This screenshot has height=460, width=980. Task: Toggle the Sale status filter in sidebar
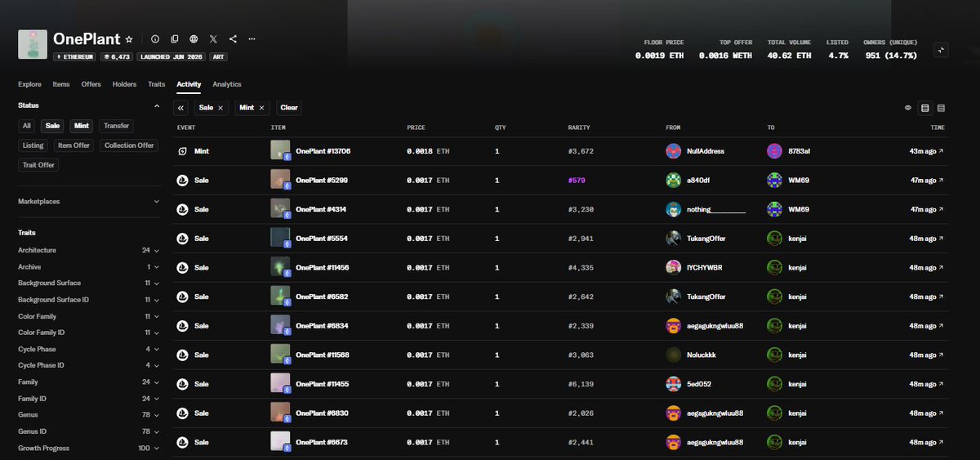click(x=53, y=126)
